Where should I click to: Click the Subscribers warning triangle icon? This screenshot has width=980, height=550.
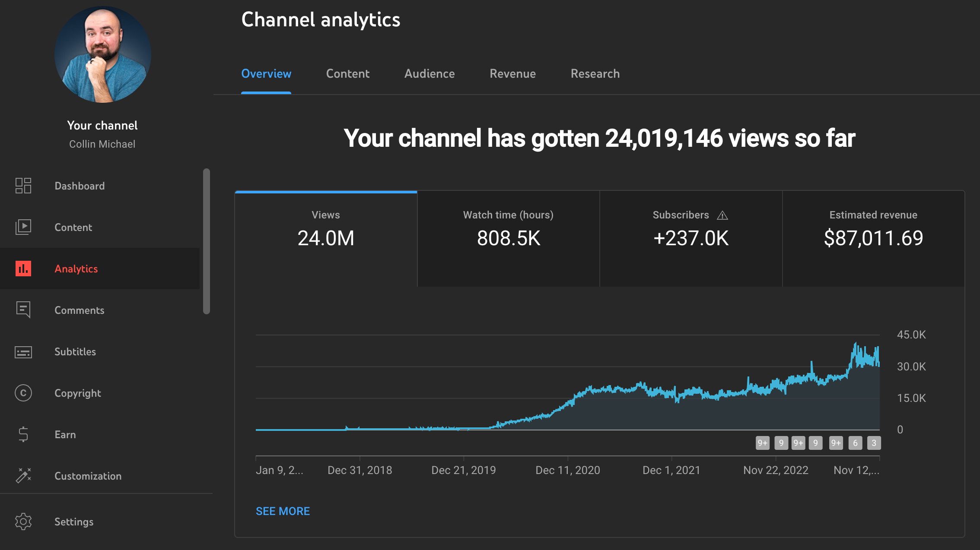pyautogui.click(x=722, y=215)
